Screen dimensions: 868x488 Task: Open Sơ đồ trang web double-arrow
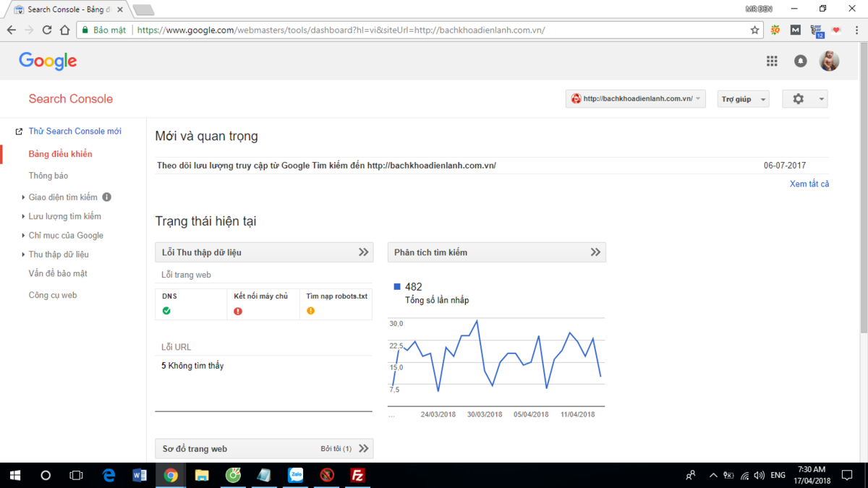click(364, 448)
